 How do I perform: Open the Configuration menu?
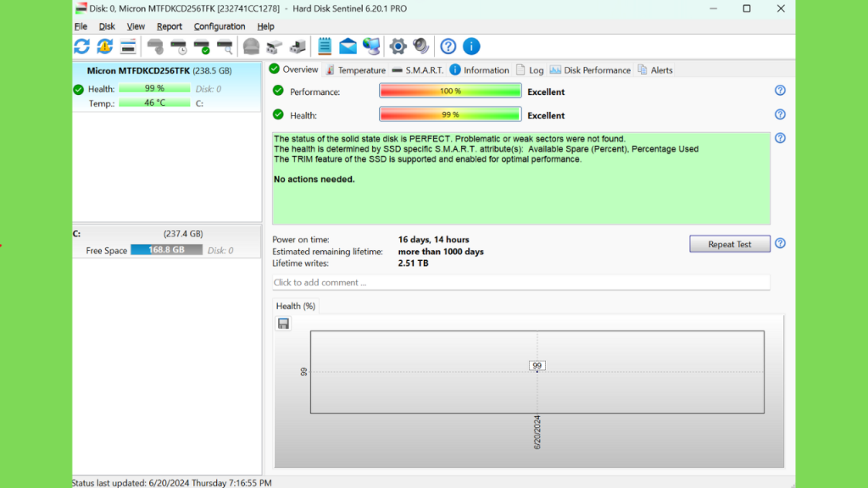[220, 26]
